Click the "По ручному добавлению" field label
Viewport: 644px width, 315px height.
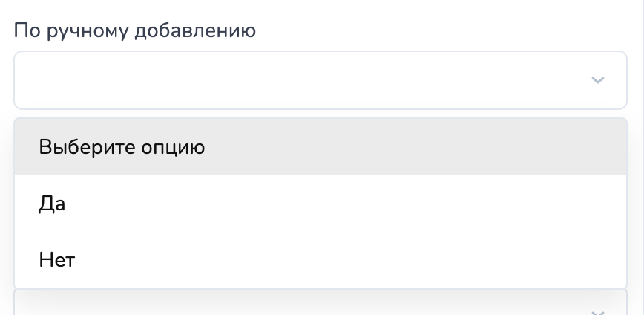coord(135,30)
